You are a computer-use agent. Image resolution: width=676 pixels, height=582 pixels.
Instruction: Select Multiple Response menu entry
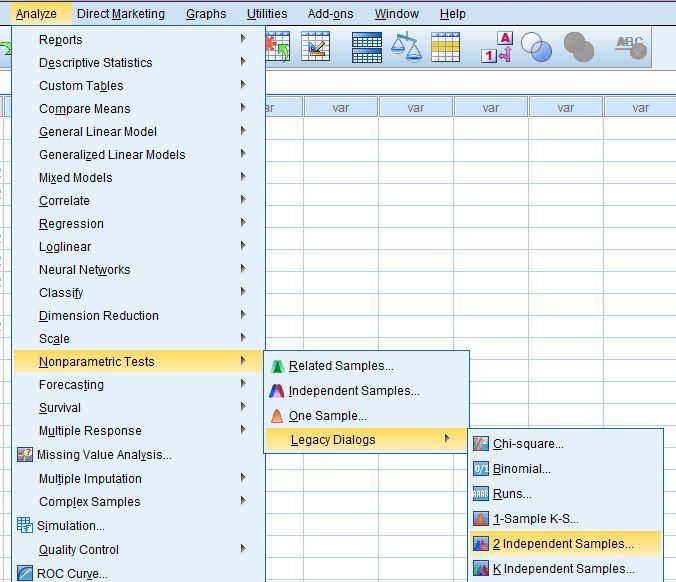coord(139,430)
